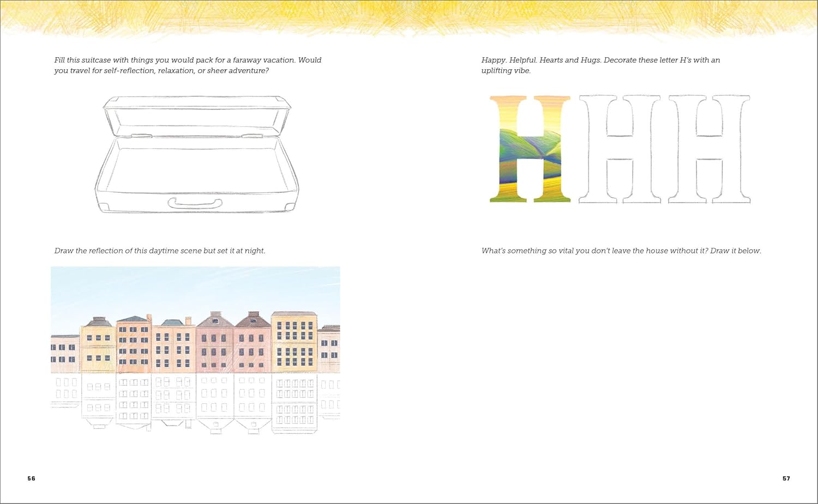Click page number 56

31,478
